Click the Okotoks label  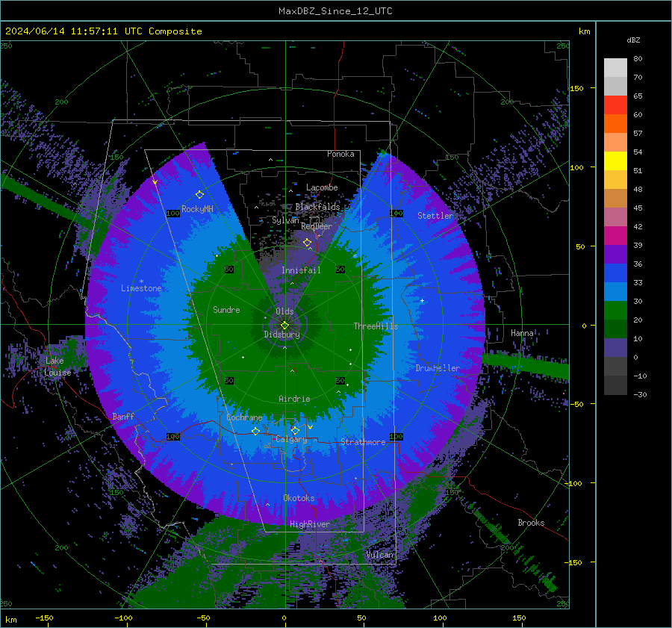pyautogui.click(x=299, y=498)
